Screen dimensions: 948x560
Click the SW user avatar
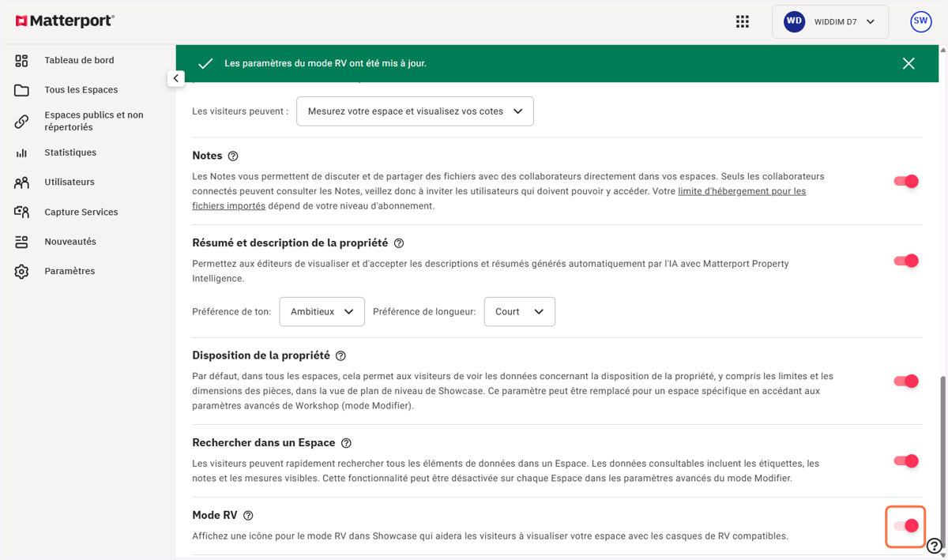click(921, 22)
